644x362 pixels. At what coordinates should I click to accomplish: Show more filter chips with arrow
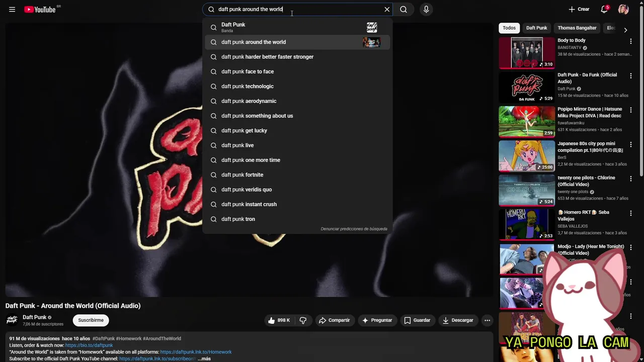[625, 30]
